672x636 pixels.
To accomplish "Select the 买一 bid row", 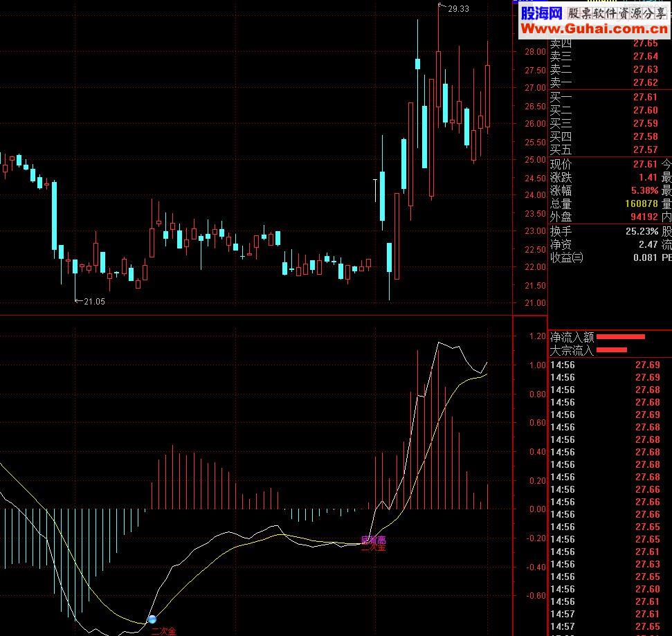I will click(x=610, y=97).
